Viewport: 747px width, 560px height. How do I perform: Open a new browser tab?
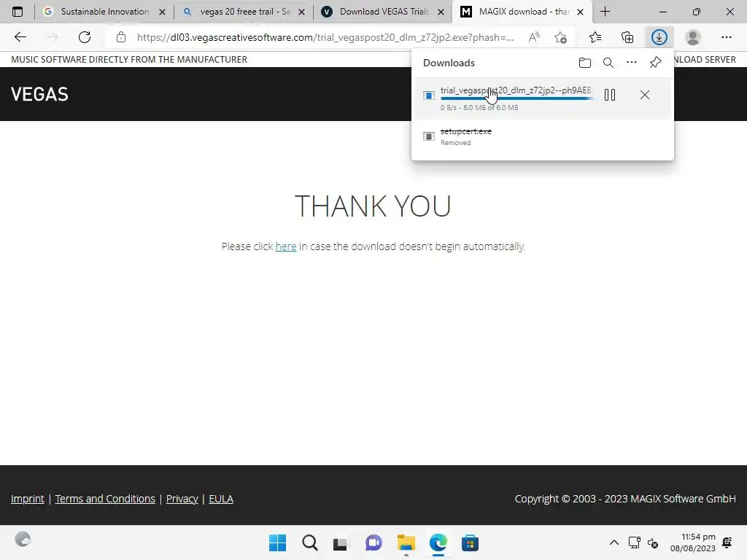pyautogui.click(x=605, y=12)
